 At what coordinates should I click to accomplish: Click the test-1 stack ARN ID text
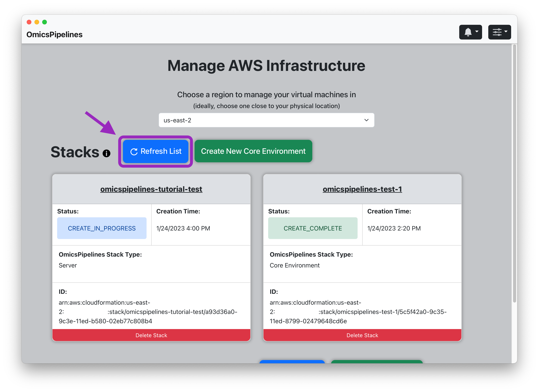tap(358, 312)
